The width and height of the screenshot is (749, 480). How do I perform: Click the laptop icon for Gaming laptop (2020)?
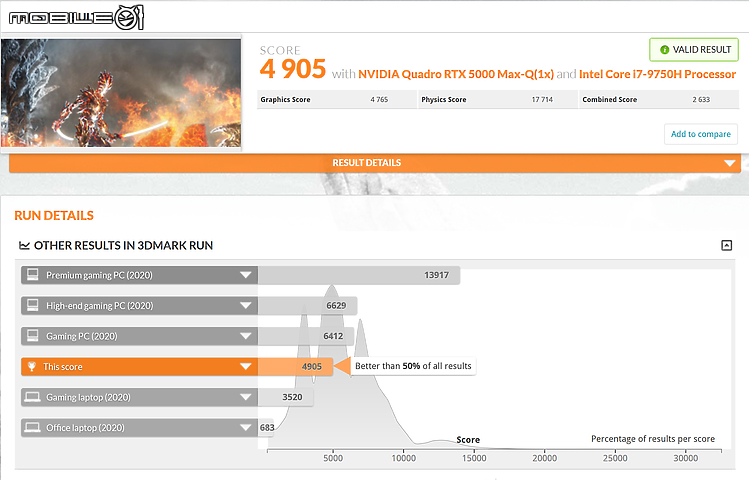(32, 397)
